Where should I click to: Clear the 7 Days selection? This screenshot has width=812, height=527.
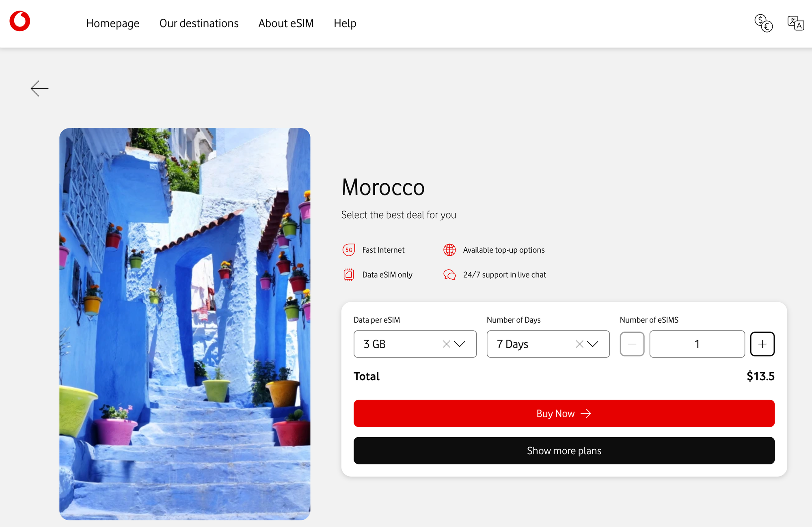[x=579, y=344]
